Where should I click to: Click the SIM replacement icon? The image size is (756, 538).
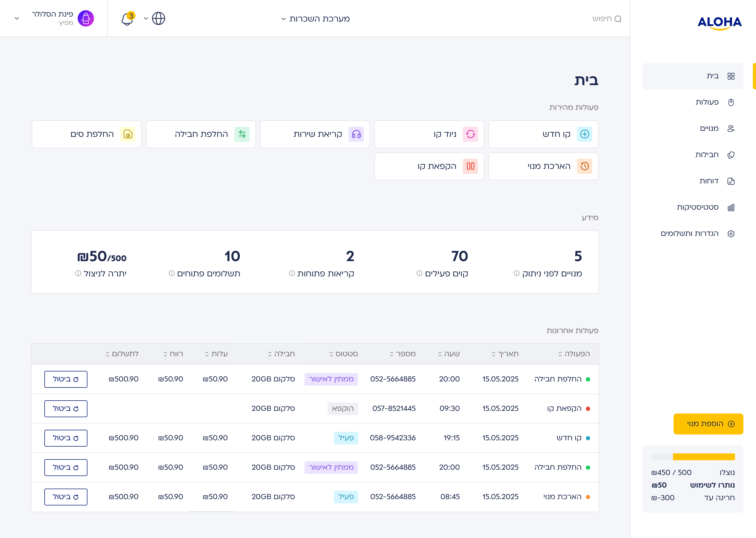click(128, 134)
